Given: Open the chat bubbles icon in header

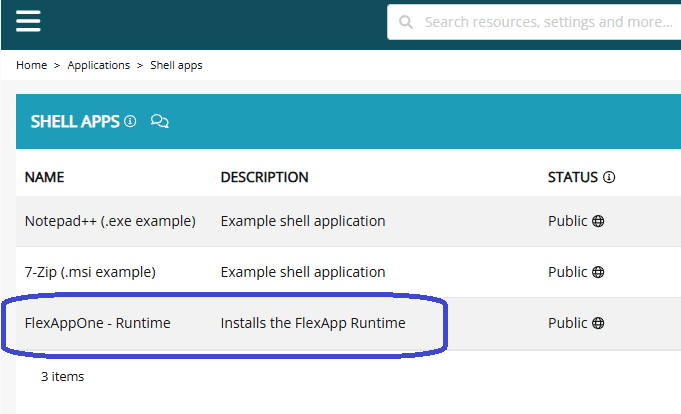Looking at the screenshot, I should pos(159,121).
